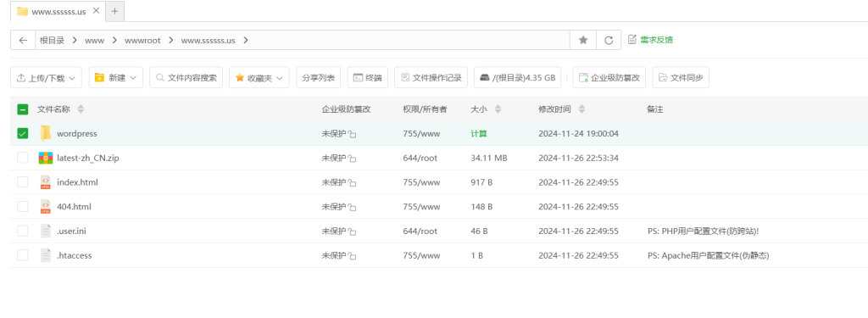The width and height of the screenshot is (868, 318).
Task: Expand chevron after 根目录 in path
Action: [75, 40]
